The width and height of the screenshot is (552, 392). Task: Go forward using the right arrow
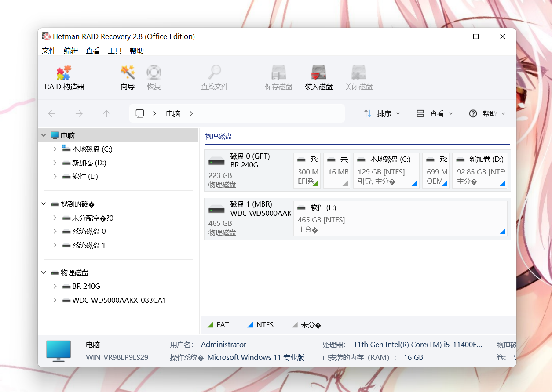tap(79, 113)
